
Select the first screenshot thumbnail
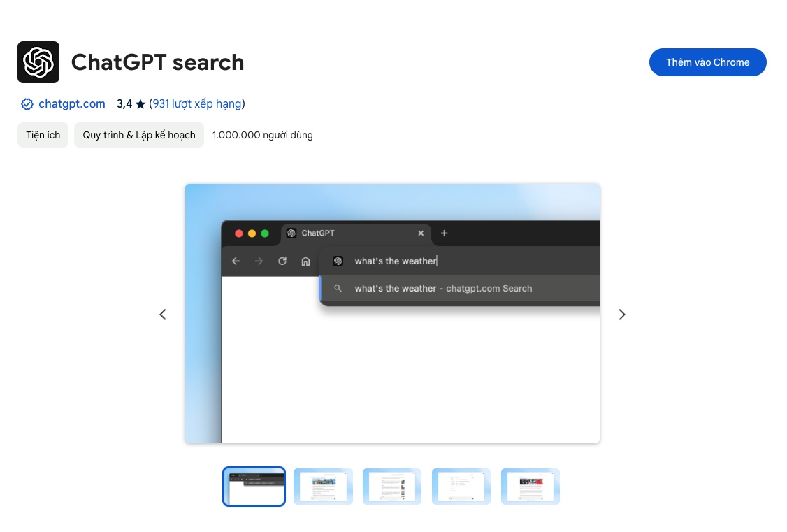point(254,486)
